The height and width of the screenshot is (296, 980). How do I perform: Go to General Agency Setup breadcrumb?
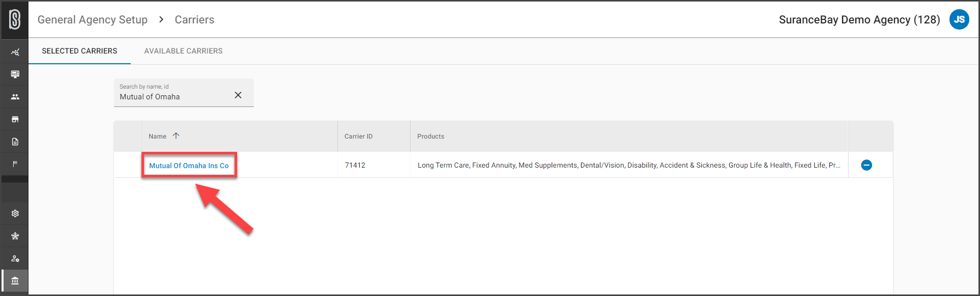93,20
